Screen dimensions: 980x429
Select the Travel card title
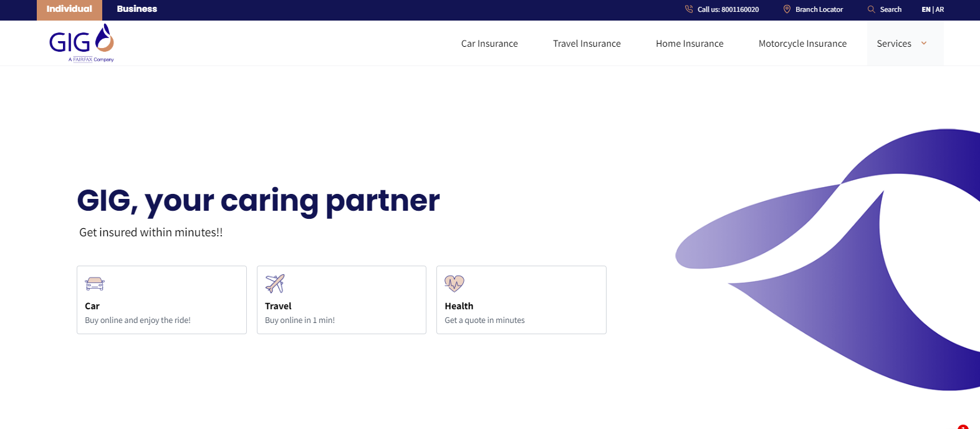pyautogui.click(x=278, y=306)
